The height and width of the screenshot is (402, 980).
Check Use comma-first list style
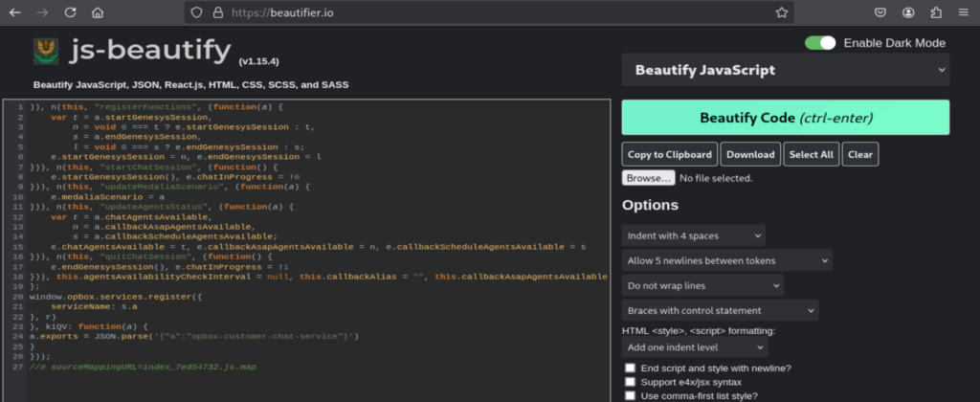click(630, 395)
